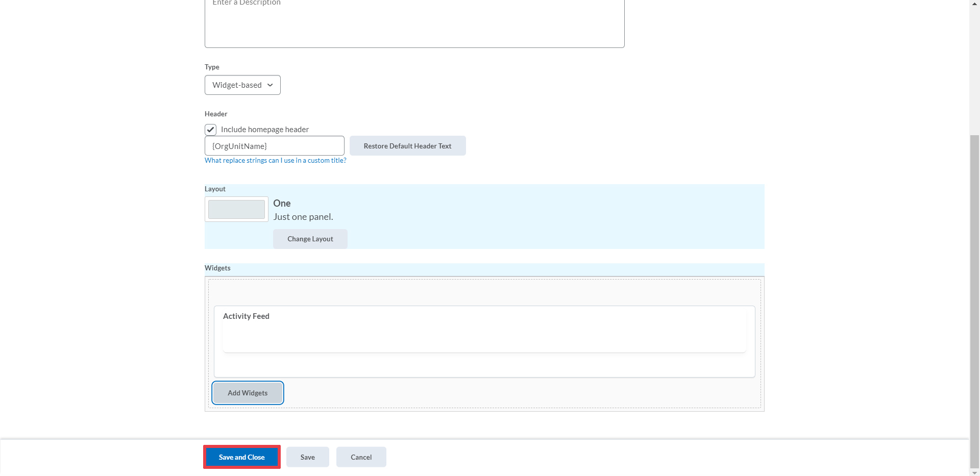Click the scrollbar down arrow
Viewport: 980px width, 476px height.
pyautogui.click(x=974, y=472)
